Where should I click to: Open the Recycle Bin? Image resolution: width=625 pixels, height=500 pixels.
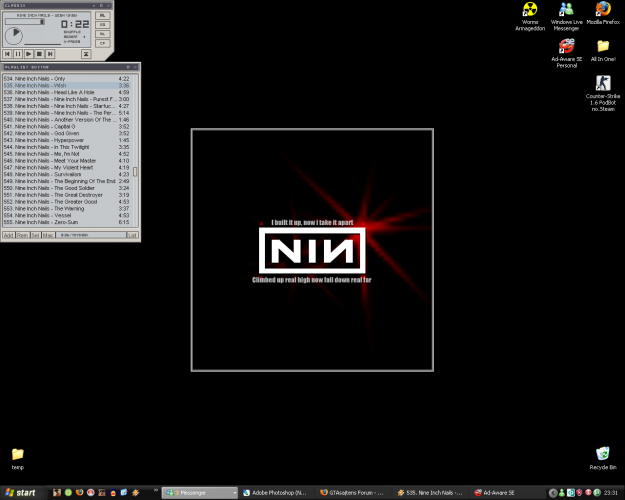(x=602, y=457)
